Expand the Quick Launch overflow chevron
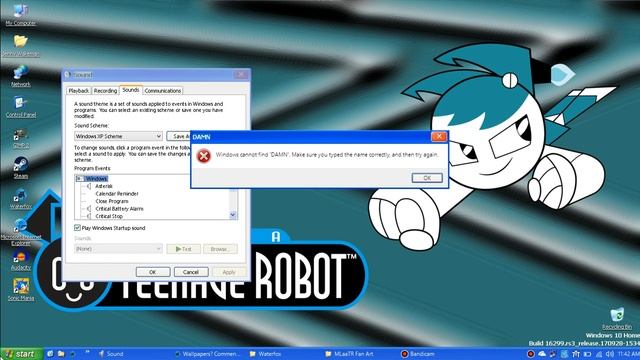This screenshot has height=360, width=640. click(87, 352)
